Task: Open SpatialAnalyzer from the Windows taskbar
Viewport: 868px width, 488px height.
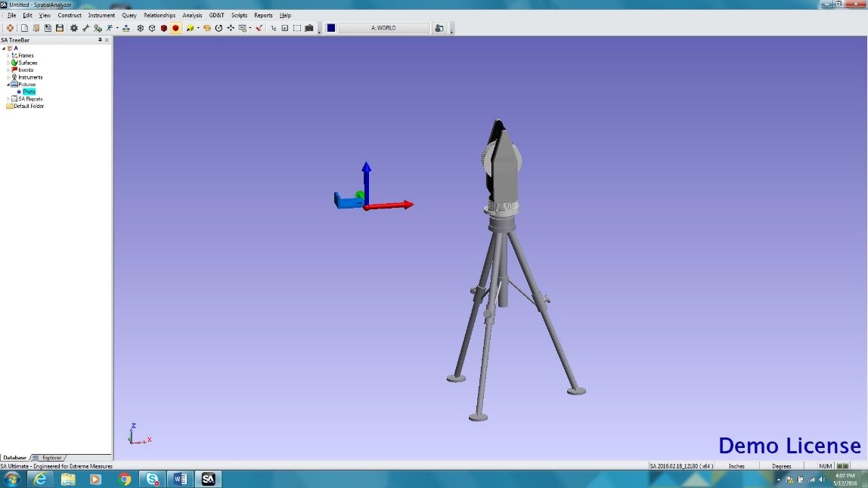Action: 208,479
